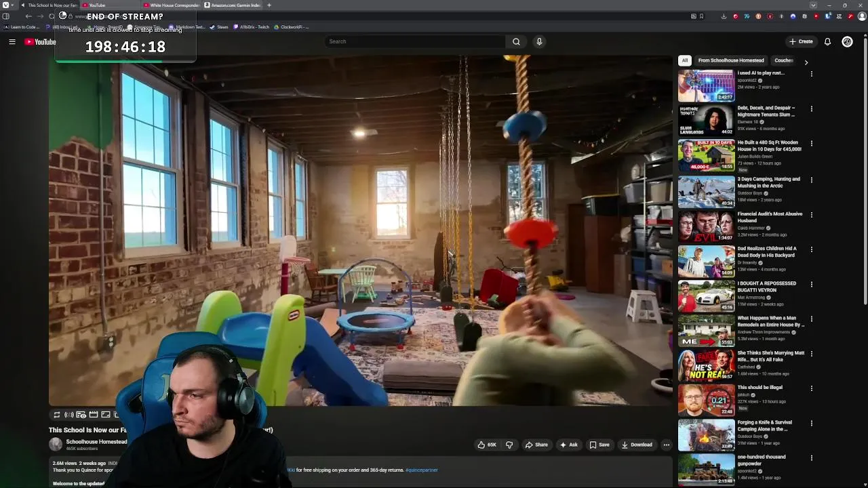Open the Schoolhouse Homestead channel avatar
The width and height of the screenshot is (868, 488).
(x=56, y=444)
